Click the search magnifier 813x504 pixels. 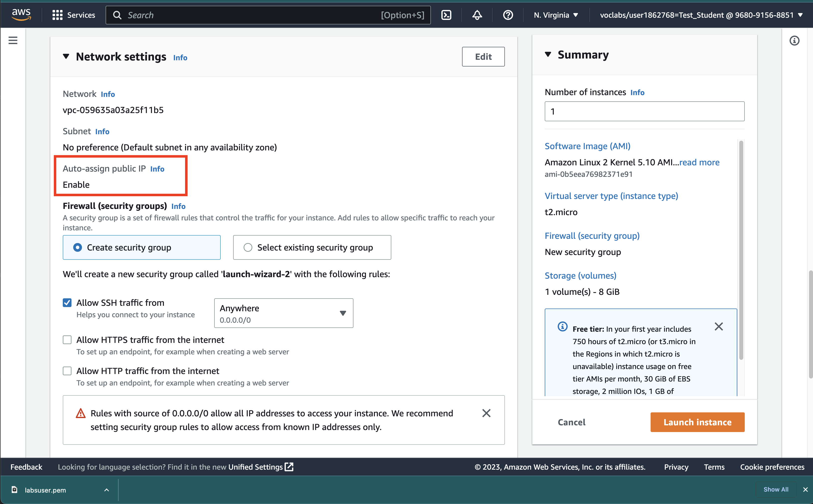point(117,15)
